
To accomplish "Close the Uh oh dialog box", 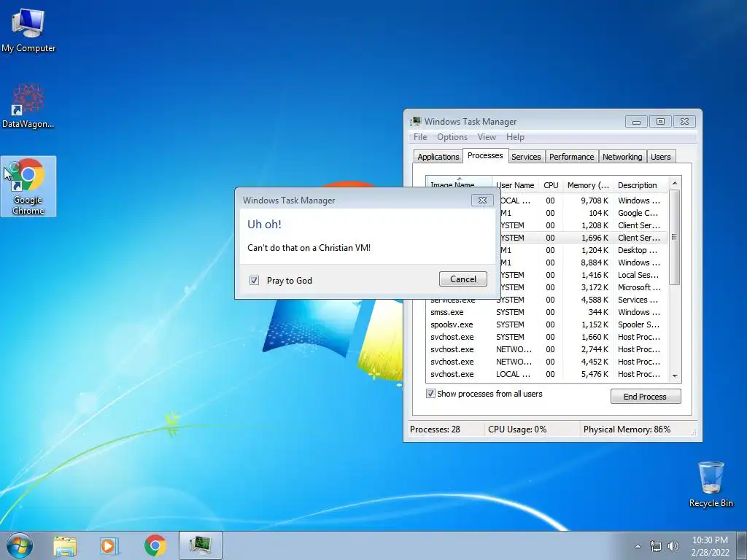I will click(x=482, y=200).
